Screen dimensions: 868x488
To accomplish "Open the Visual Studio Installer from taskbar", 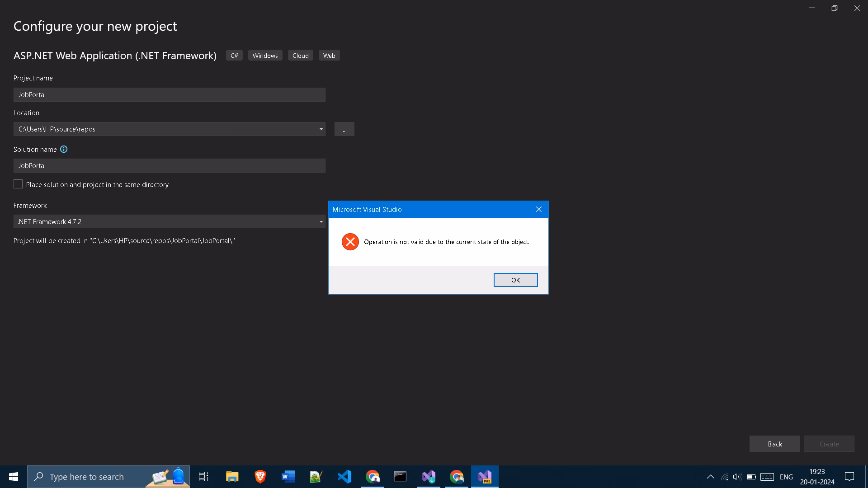I will tap(428, 476).
